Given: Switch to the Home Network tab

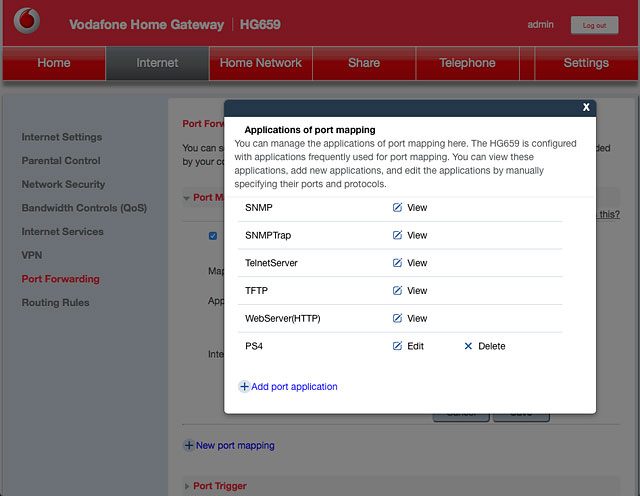Looking at the screenshot, I should point(261,63).
